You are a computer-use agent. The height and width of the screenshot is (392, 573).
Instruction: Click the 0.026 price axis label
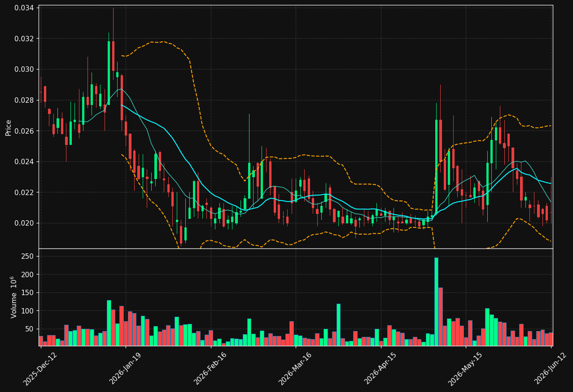click(x=23, y=131)
